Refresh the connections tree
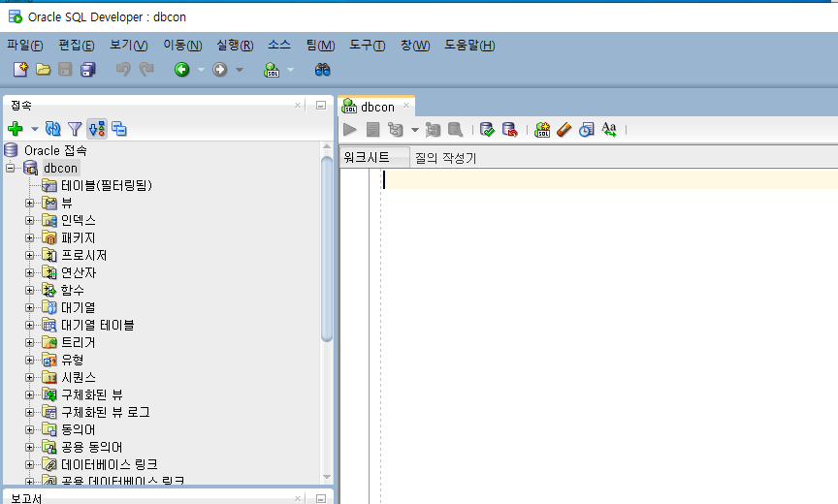 click(53, 129)
